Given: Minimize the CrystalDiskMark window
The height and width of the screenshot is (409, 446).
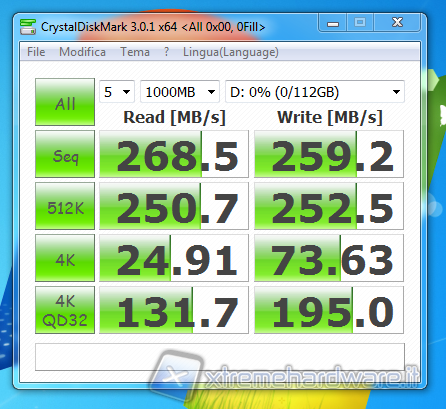Looking at the screenshot, I should 333,23.
